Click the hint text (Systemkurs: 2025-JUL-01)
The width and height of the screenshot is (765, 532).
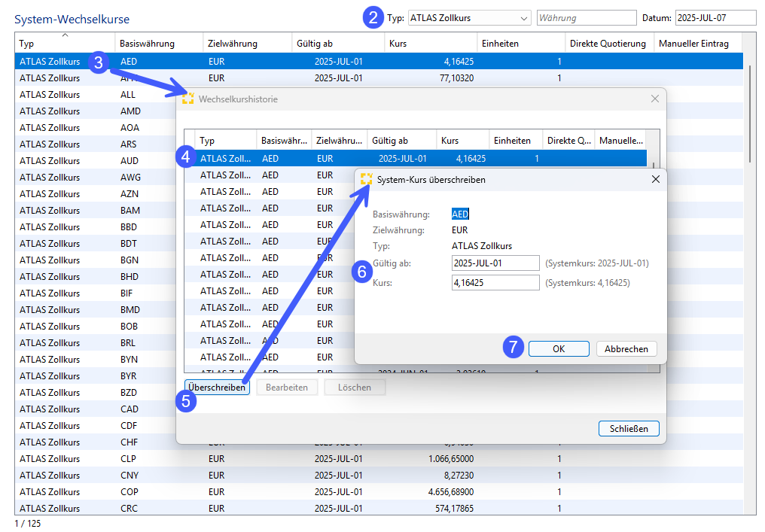pyautogui.click(x=596, y=263)
